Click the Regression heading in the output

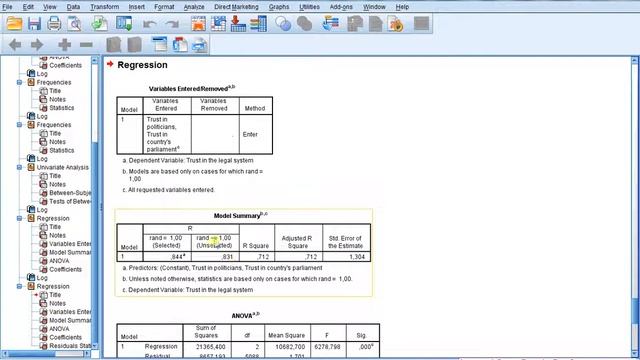142,65
